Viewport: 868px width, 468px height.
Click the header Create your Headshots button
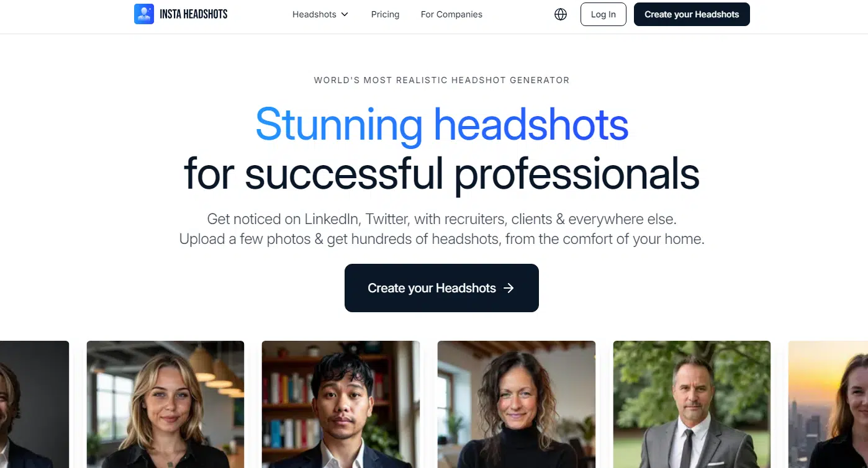(692, 14)
